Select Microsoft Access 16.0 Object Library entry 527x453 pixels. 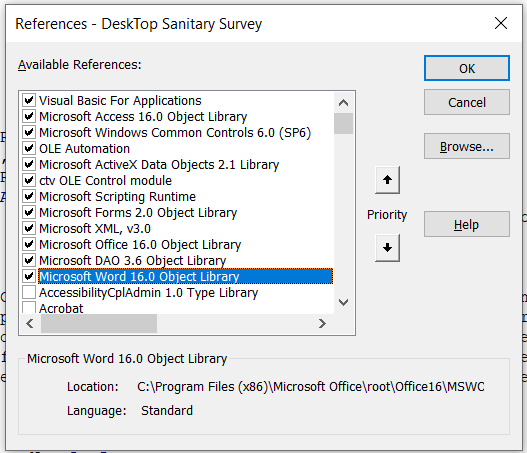pos(143,117)
